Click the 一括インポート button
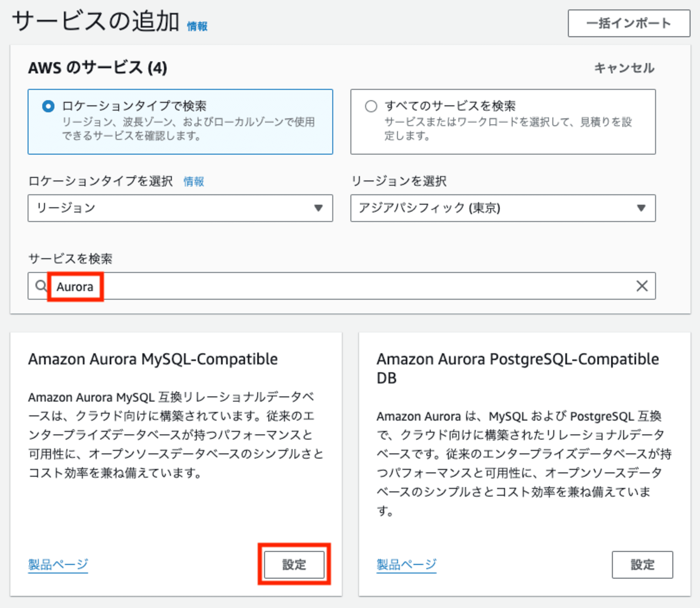This screenshot has width=700, height=608. tap(629, 23)
